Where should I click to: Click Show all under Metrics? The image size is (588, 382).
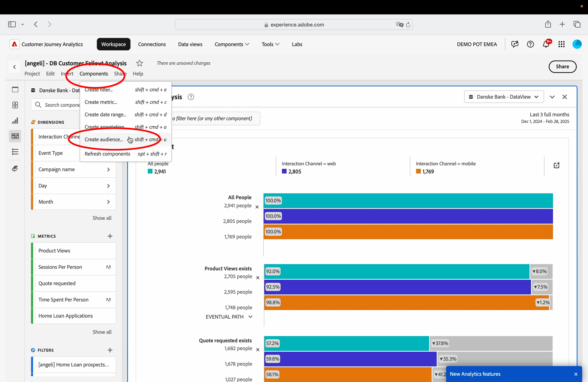[102, 332]
